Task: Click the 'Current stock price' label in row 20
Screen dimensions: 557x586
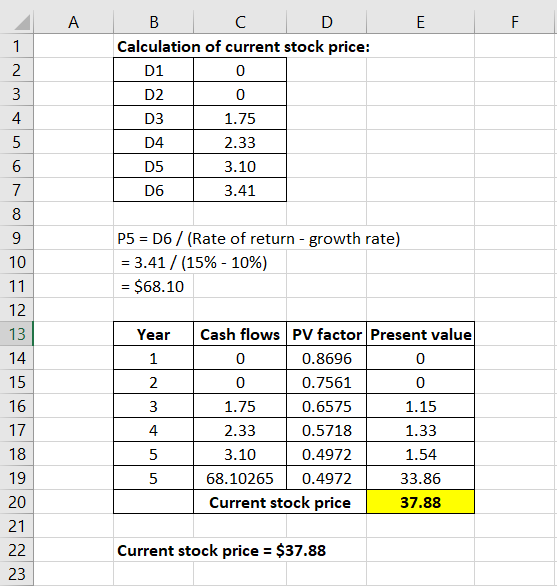Action: pyautogui.click(x=280, y=502)
